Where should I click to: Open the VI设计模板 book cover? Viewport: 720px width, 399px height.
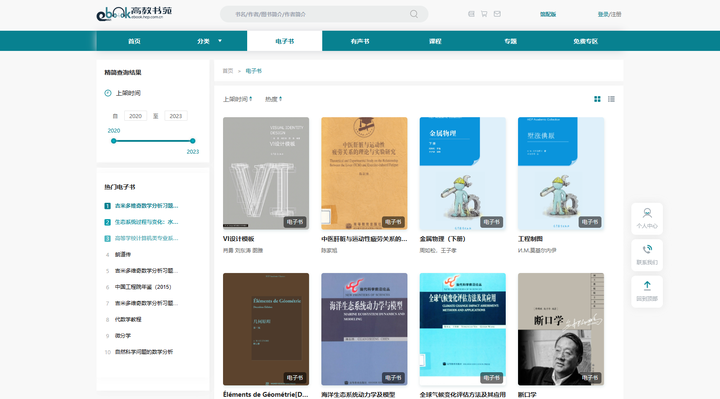point(266,174)
